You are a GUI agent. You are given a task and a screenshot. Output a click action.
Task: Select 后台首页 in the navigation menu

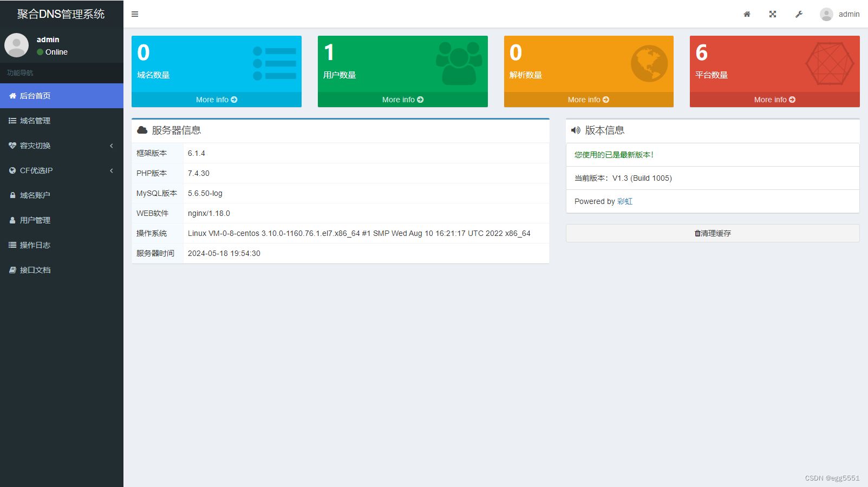point(35,96)
